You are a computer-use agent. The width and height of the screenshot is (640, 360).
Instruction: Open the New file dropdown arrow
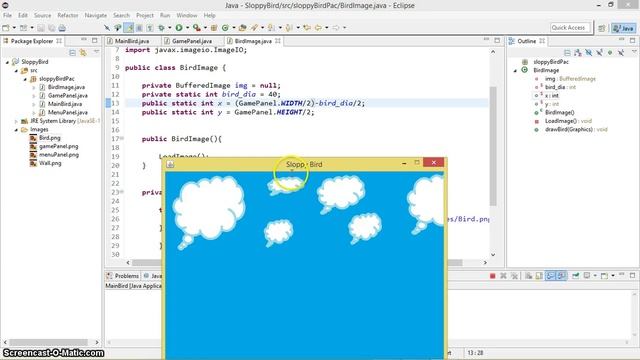(13, 28)
